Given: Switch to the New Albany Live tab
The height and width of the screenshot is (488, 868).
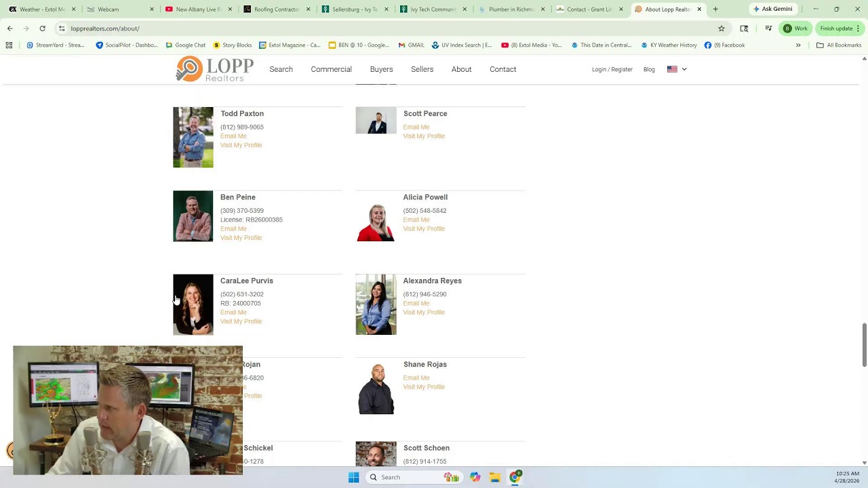Looking at the screenshot, I should (x=198, y=9).
